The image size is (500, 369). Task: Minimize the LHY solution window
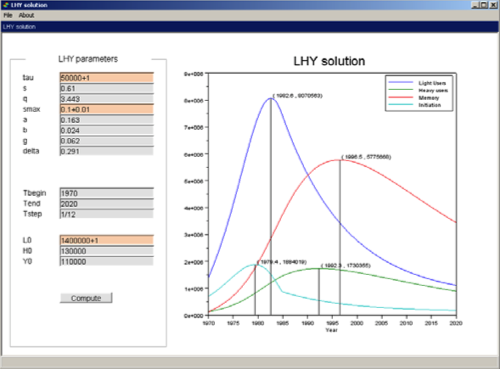point(475,5)
